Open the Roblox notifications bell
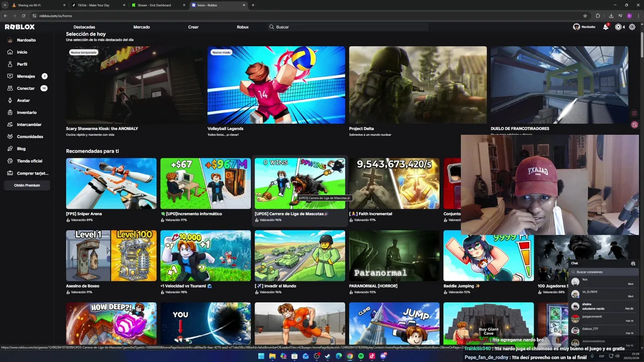Screen dimensions: 644x362 pyautogui.click(x=606, y=27)
